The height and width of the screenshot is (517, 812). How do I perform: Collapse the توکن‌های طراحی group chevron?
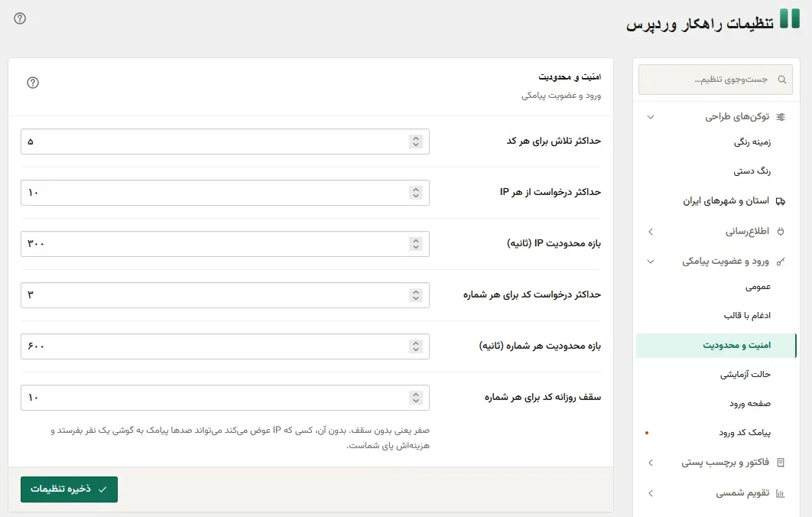[651, 117]
